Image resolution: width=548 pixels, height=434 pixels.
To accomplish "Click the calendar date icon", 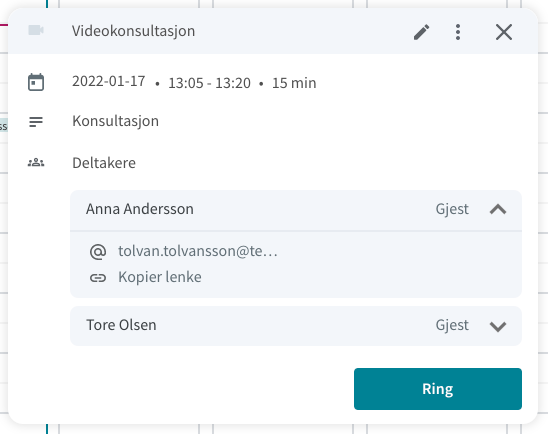I will (36, 82).
